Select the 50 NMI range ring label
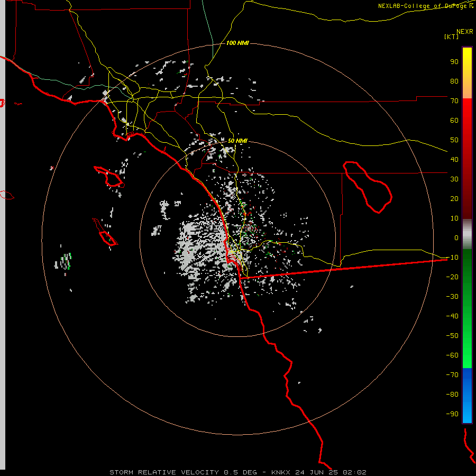The width and height of the screenshot is (476, 476). (x=237, y=141)
